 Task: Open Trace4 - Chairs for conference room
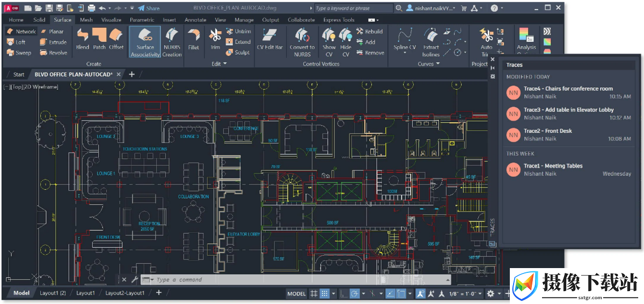(x=568, y=93)
